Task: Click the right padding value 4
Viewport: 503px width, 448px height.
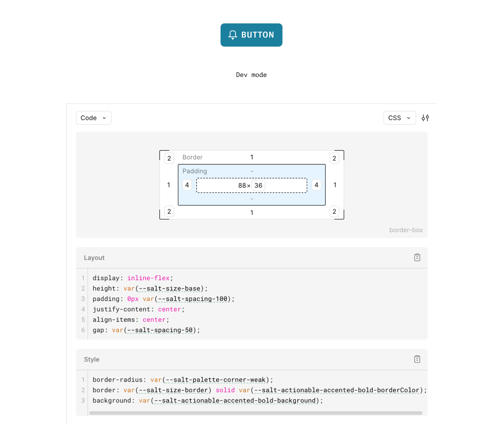Action: (x=316, y=185)
